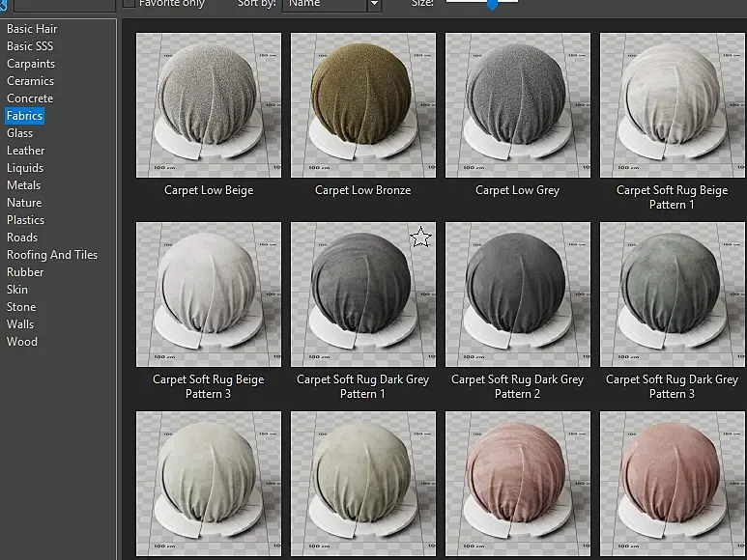Select the Metals category
Image resolution: width=747 pixels, height=560 pixels.
pos(24,185)
